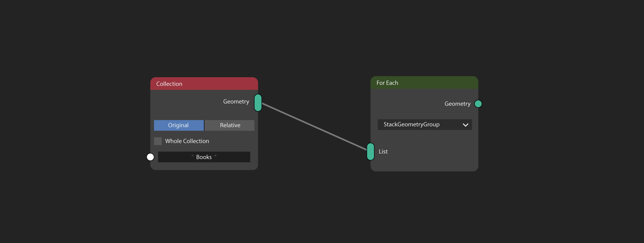Click the Whole Collection label text
Image resolution: width=644 pixels, height=243 pixels.
pos(187,141)
